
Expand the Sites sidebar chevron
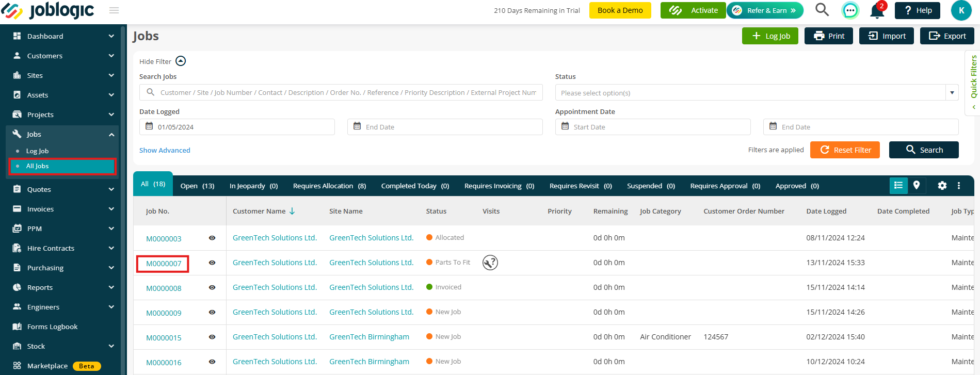click(111, 75)
